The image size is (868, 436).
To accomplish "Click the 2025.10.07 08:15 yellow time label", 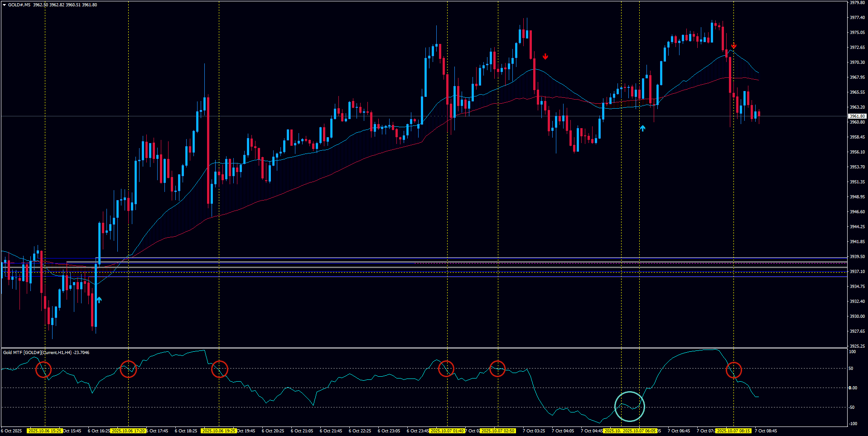I will point(733,431).
